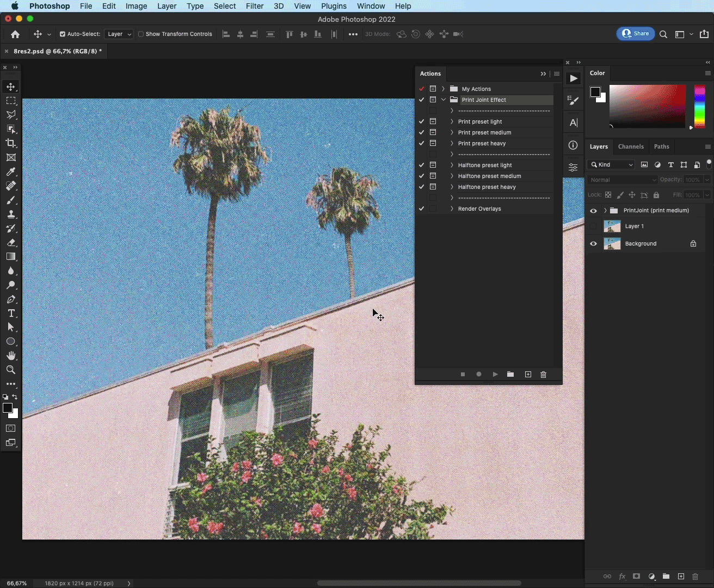Click the Share button
The height and width of the screenshot is (588, 714).
[x=635, y=34]
